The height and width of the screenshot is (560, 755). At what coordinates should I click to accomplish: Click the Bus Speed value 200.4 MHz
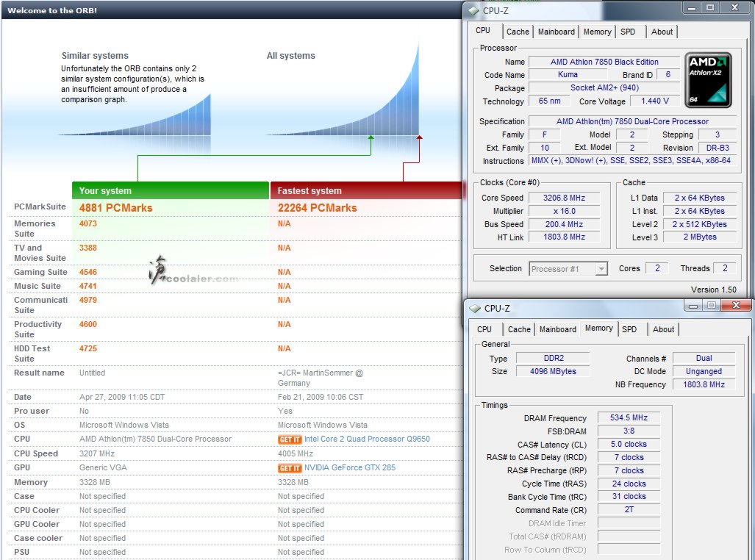click(x=565, y=224)
